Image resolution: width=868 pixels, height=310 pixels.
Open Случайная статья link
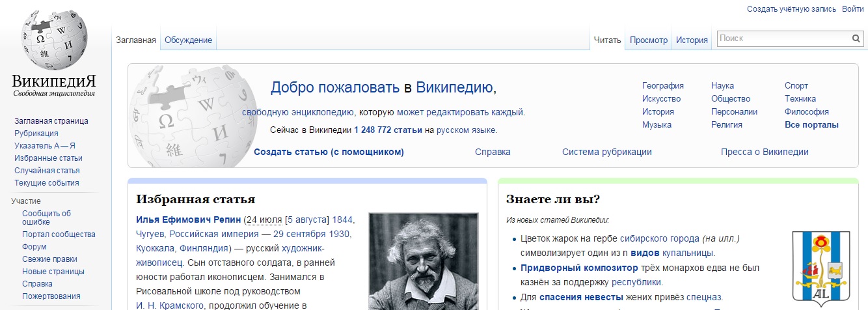point(47,171)
